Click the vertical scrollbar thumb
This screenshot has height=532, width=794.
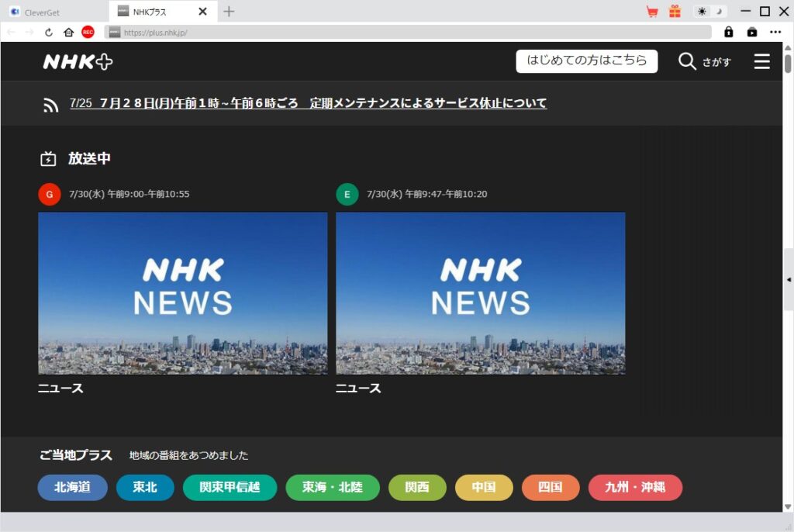788,64
